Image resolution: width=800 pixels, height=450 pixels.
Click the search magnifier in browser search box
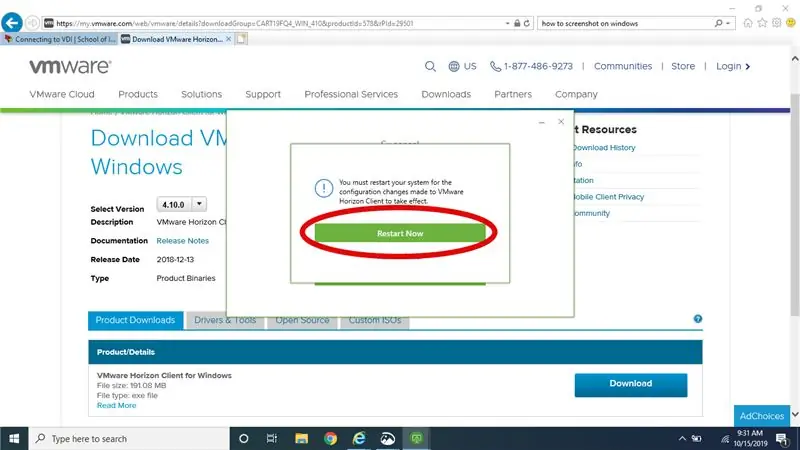click(x=718, y=23)
